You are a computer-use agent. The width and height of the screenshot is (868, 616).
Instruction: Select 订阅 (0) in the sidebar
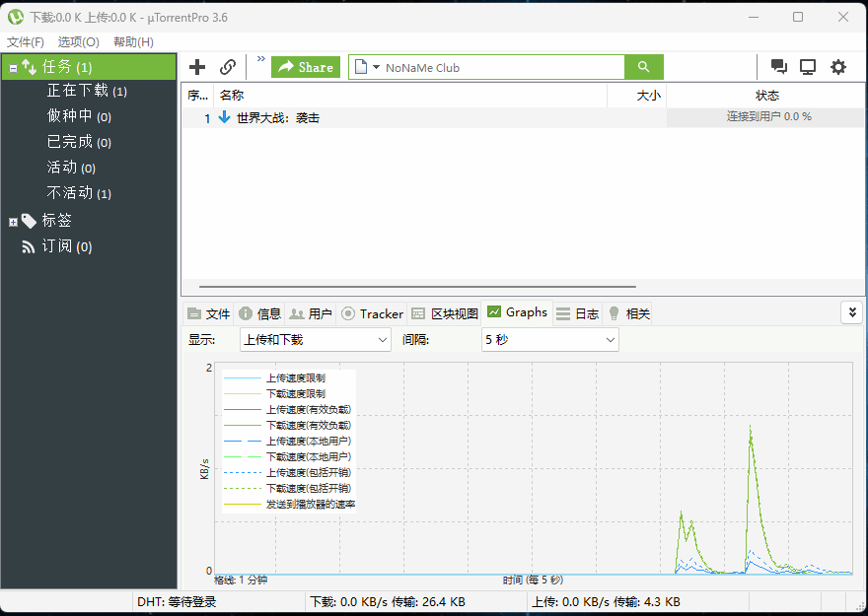pos(67,246)
